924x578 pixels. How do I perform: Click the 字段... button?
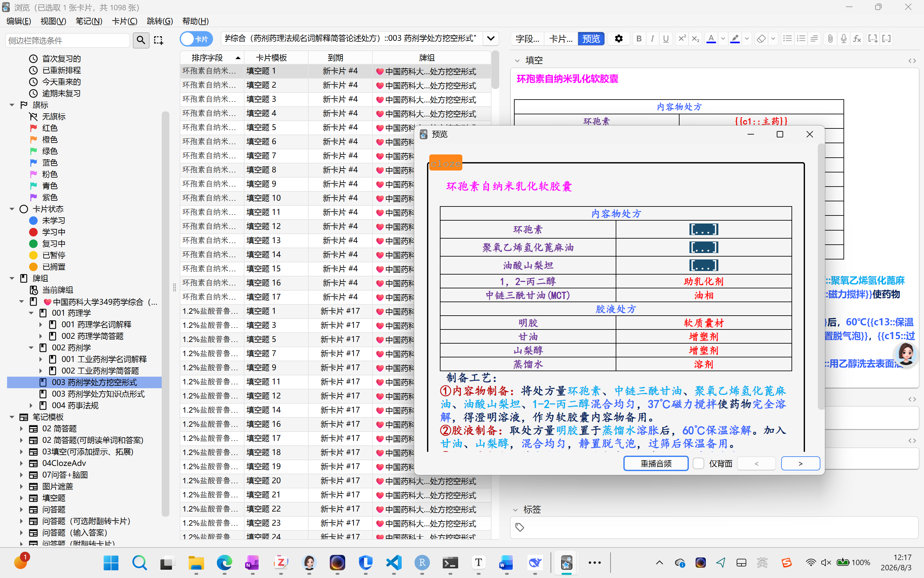(x=527, y=39)
